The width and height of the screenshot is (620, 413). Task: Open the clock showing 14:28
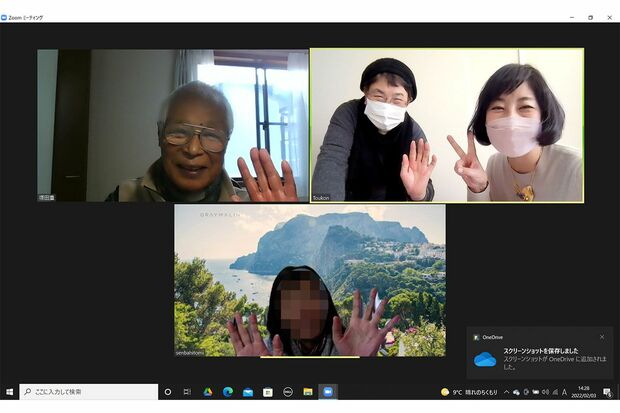click(x=583, y=392)
